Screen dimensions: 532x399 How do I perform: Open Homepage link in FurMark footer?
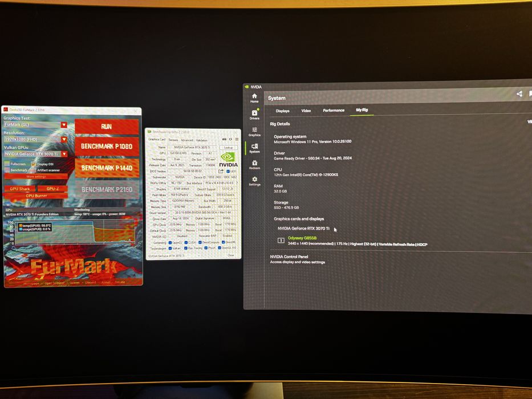click(31, 283)
